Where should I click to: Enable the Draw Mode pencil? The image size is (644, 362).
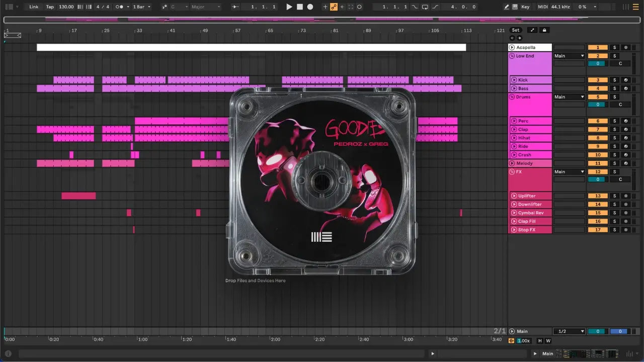[507, 7]
